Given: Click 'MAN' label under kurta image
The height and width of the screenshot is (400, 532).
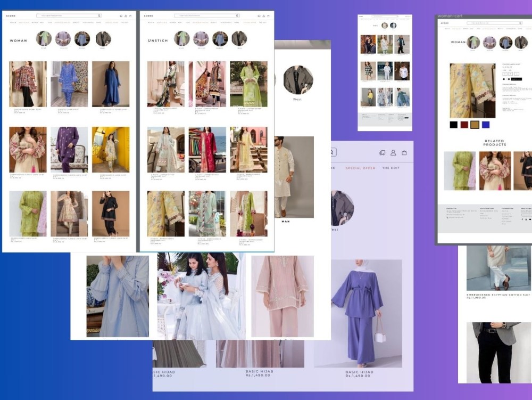Looking at the screenshot, I should (x=286, y=222).
